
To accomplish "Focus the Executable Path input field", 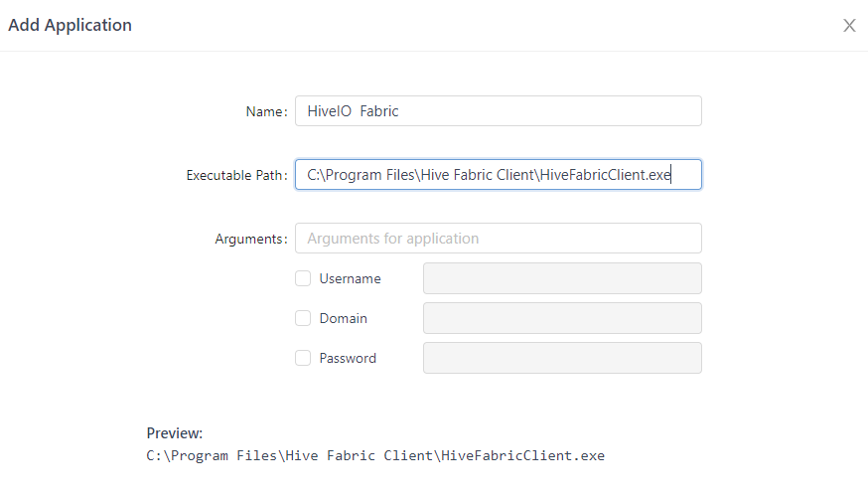I will tap(498, 175).
